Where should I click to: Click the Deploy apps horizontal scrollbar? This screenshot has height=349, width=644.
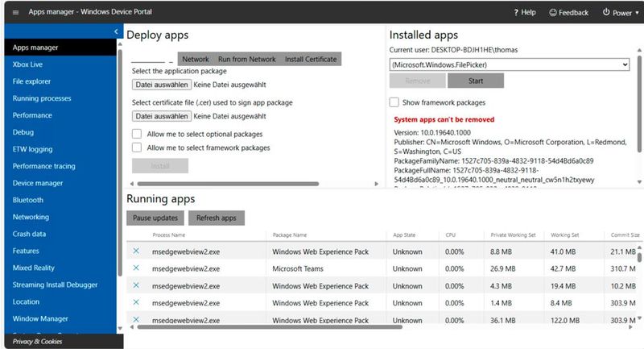[x=228, y=184]
